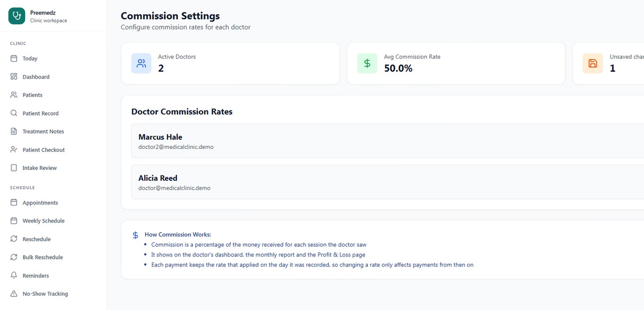Click the Active Doctors people icon
Image resolution: width=644 pixels, height=310 pixels.
point(141,63)
